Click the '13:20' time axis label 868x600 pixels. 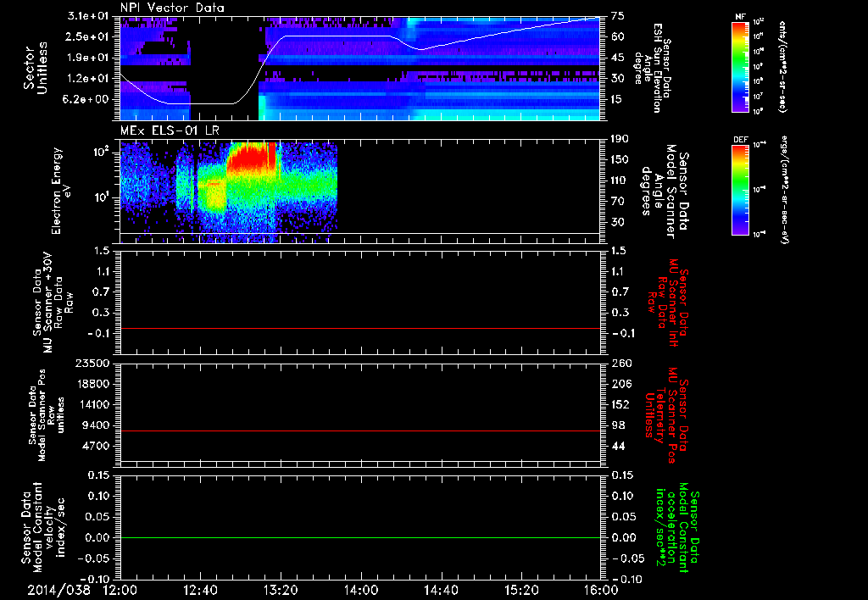(281, 590)
